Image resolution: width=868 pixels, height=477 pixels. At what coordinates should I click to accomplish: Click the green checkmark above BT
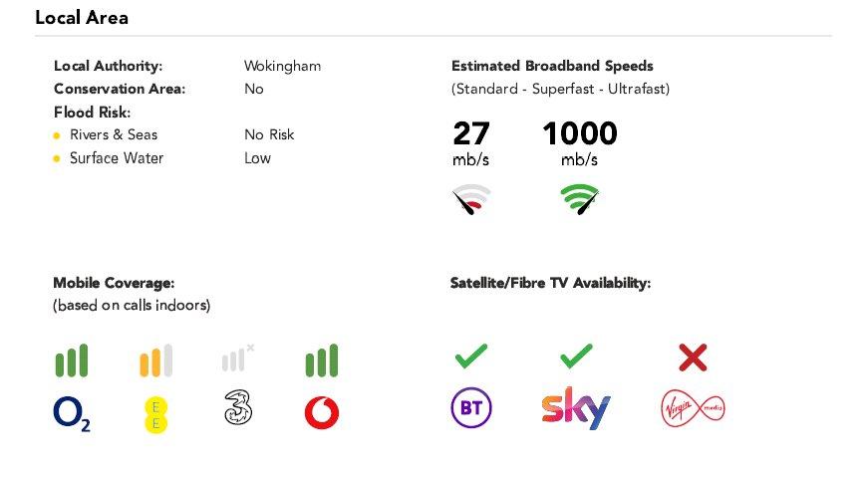click(471, 356)
